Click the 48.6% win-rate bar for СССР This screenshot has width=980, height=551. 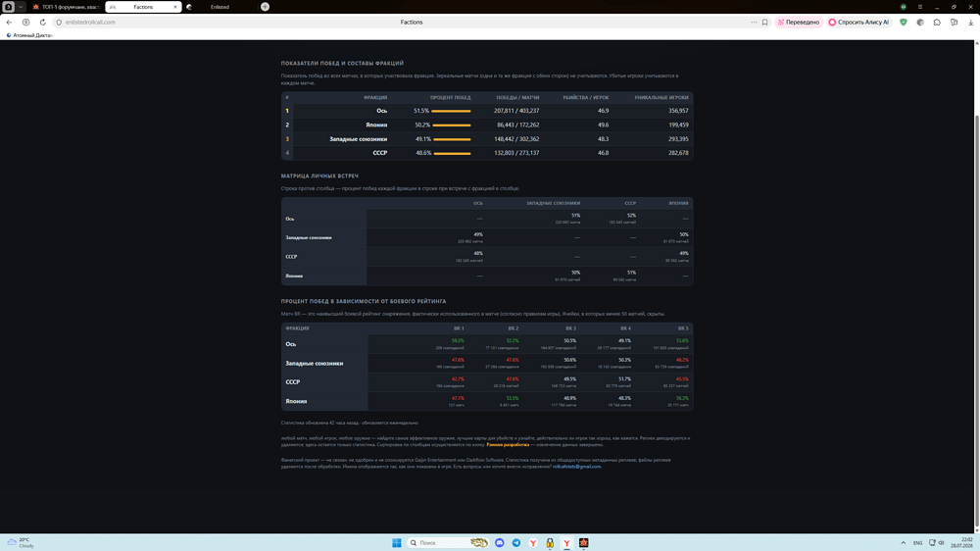click(452, 153)
